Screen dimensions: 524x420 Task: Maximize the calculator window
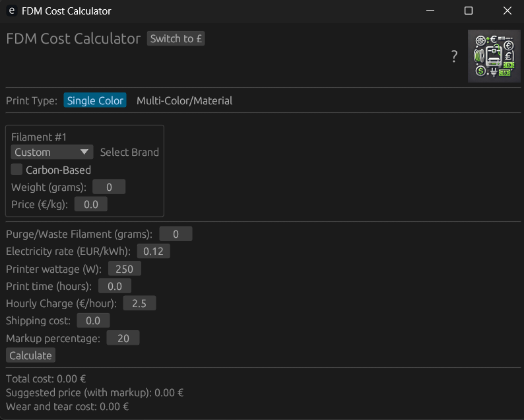[469, 11]
